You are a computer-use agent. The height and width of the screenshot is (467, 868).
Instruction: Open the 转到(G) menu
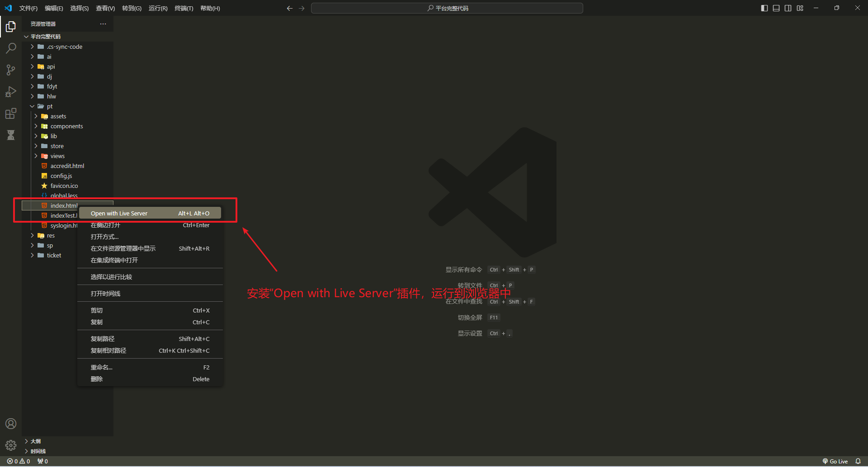132,8
